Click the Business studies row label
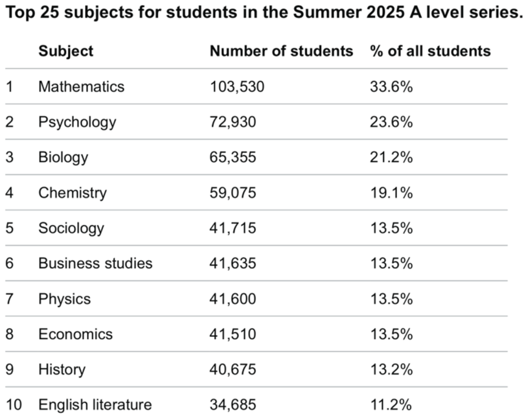 pos(95,264)
